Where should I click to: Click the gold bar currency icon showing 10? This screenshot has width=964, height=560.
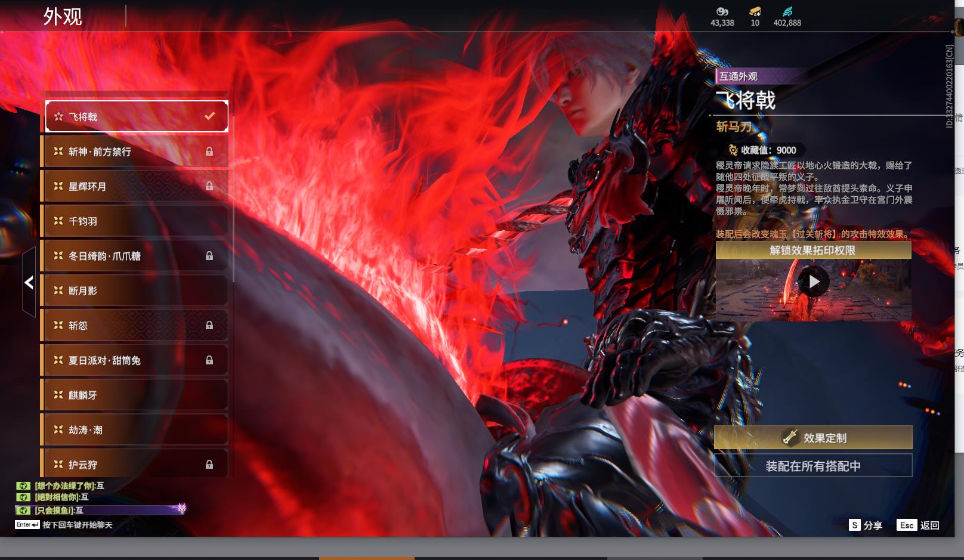click(755, 11)
